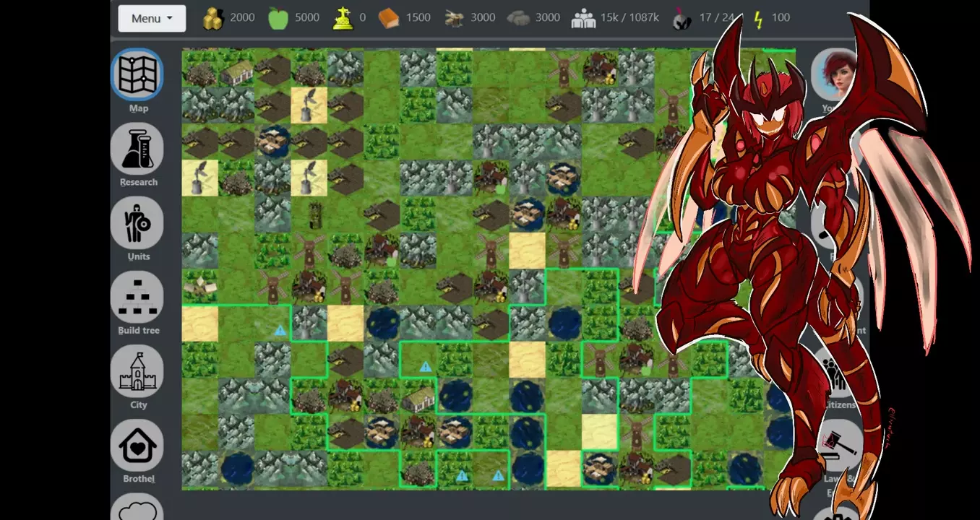This screenshot has width=980, height=520.
Task: Select the windmill tile in the top map row
Action: pos(564,69)
